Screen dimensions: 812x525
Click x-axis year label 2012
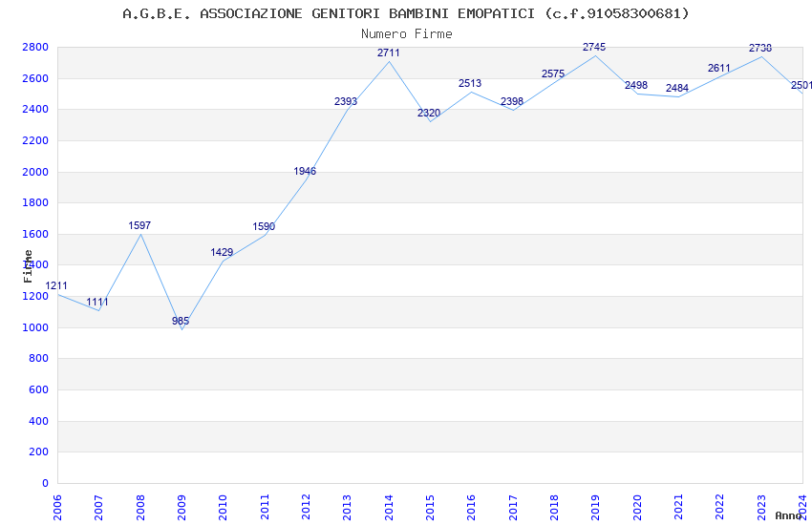pos(306,507)
